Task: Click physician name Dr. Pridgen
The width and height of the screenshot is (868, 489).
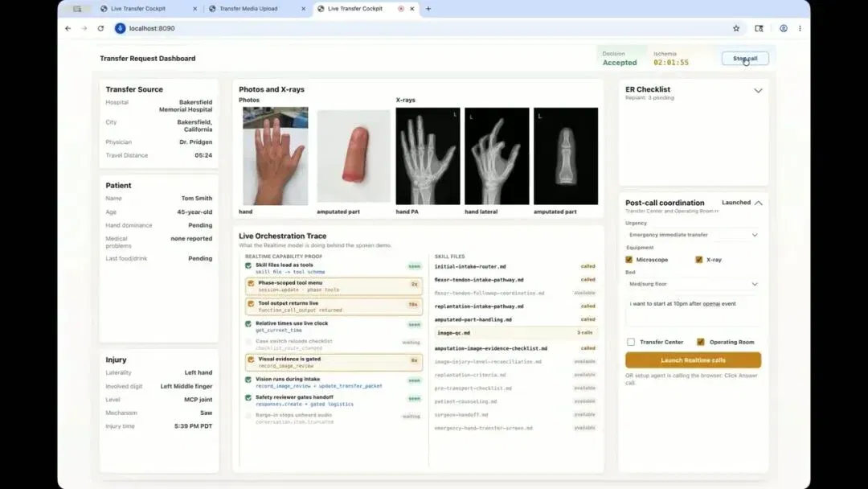Action: pos(195,142)
